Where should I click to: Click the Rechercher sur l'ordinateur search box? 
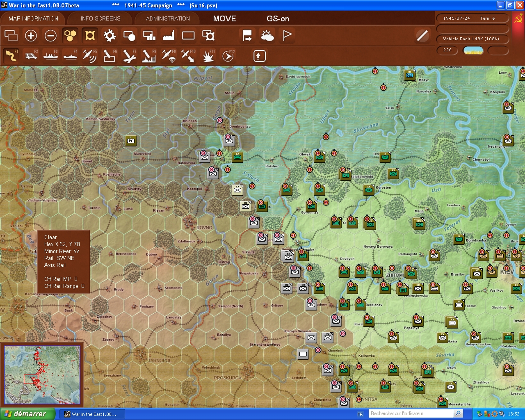point(411,413)
